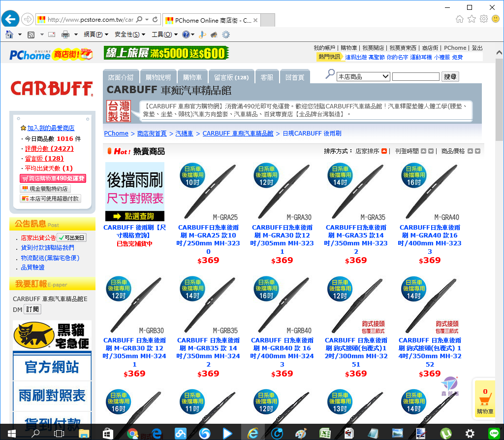This screenshot has height=440, width=504.
Task: Refresh the page with the reload icon
Action: [x=155, y=19]
